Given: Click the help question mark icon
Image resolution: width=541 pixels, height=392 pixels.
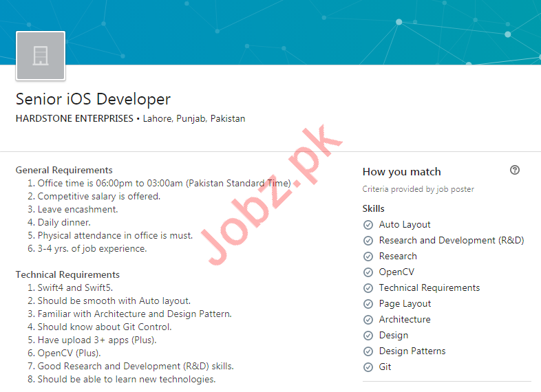Looking at the screenshot, I should (515, 171).
